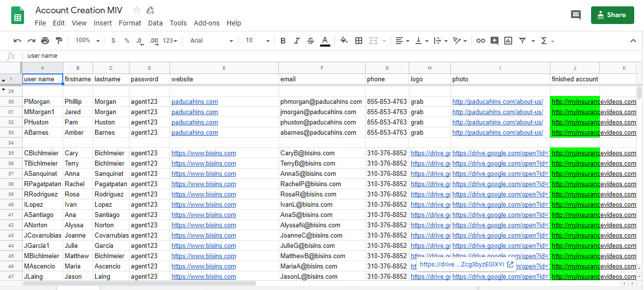The height and width of the screenshot is (290, 644).
Task: Toggle bold formatting
Action: 283,41
